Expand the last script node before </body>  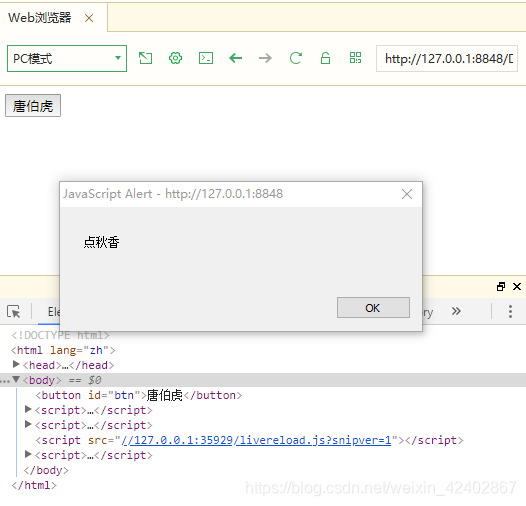[x=29, y=454]
